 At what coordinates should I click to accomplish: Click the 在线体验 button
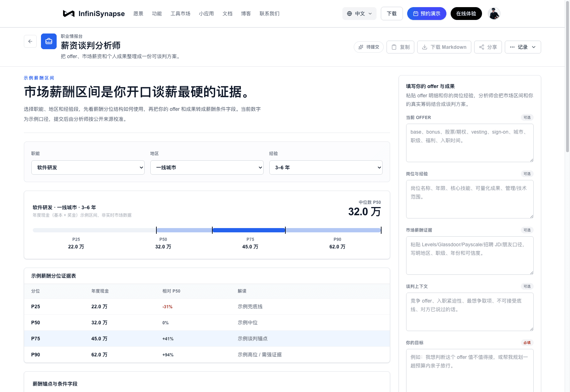coord(466,14)
